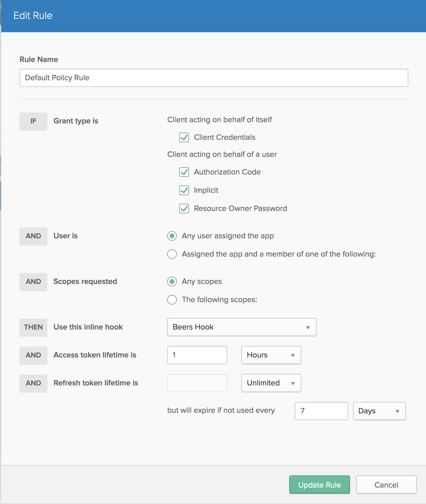Choose 'The following scopes' radio option
426x504 pixels.
172,300
